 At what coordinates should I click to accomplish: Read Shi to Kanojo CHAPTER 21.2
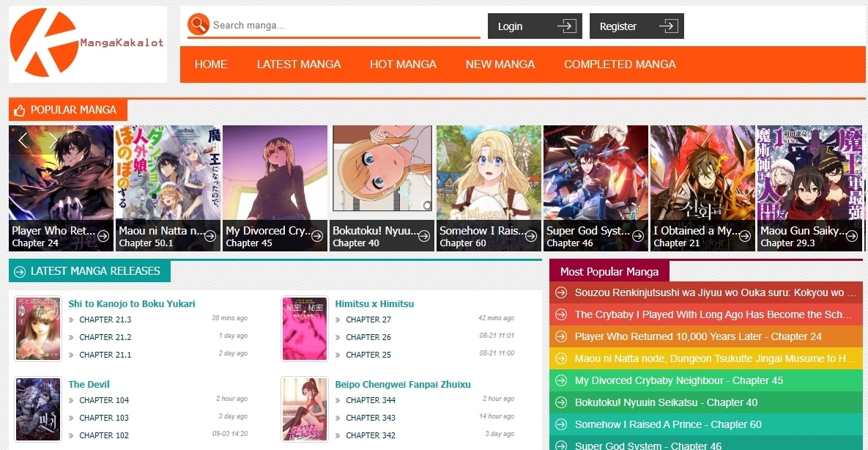click(x=105, y=337)
